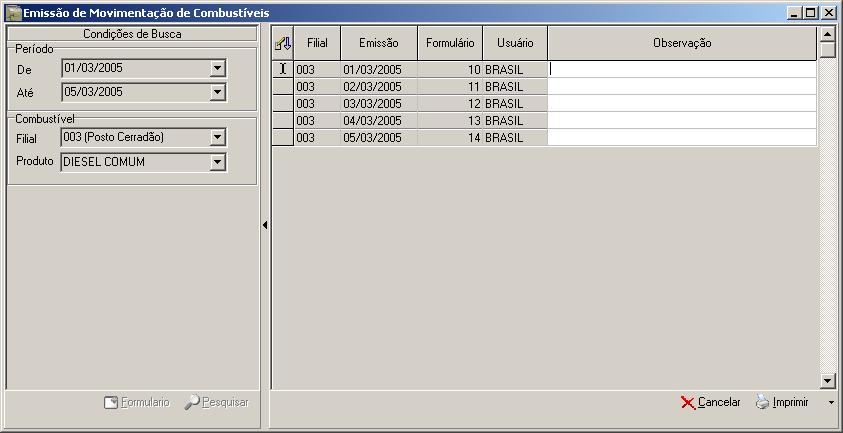843x433 pixels.
Task: Open the small arrow menu beside Imprimir
Action: [x=831, y=402]
